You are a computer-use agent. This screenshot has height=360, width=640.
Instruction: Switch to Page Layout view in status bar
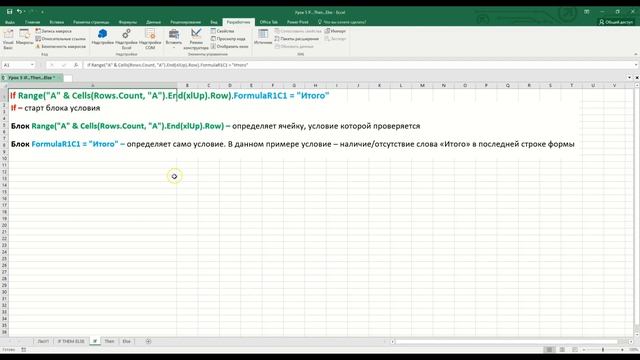(x=562, y=350)
